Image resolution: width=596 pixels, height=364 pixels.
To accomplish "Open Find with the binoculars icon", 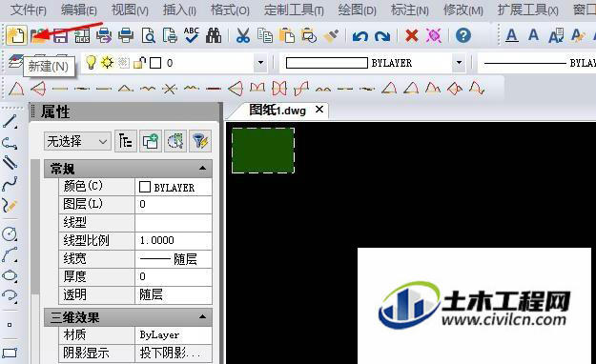I will point(214,35).
